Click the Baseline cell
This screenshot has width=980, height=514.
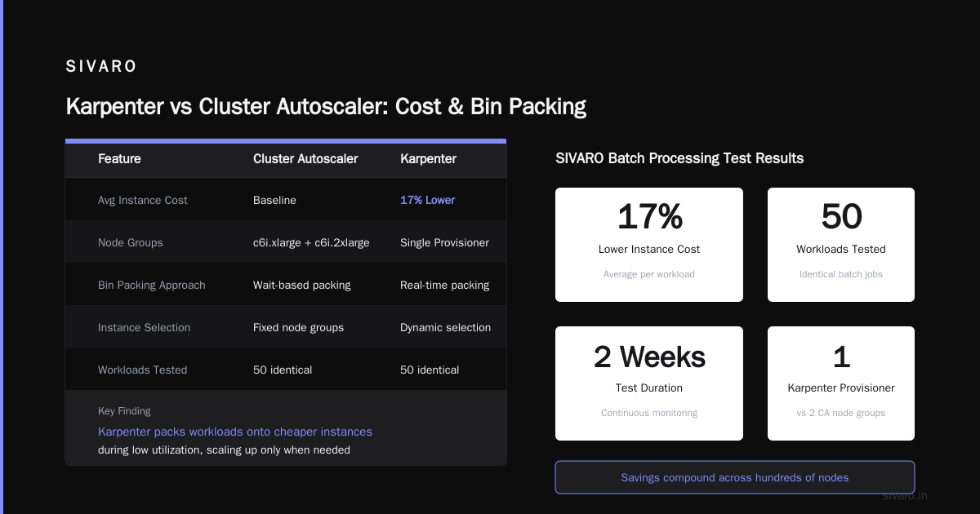[x=274, y=200]
